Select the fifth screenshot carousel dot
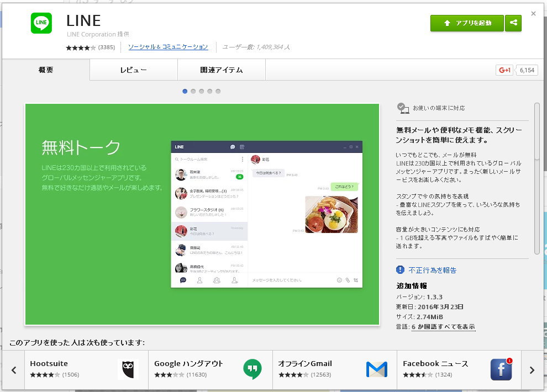547x392 pixels. point(218,91)
